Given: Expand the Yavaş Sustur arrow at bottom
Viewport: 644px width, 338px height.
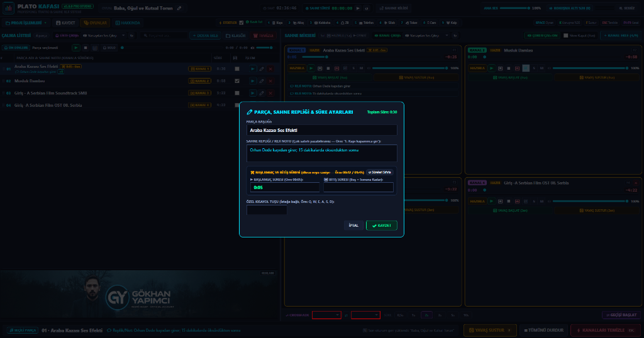Looking at the screenshot, I should click(x=509, y=330).
